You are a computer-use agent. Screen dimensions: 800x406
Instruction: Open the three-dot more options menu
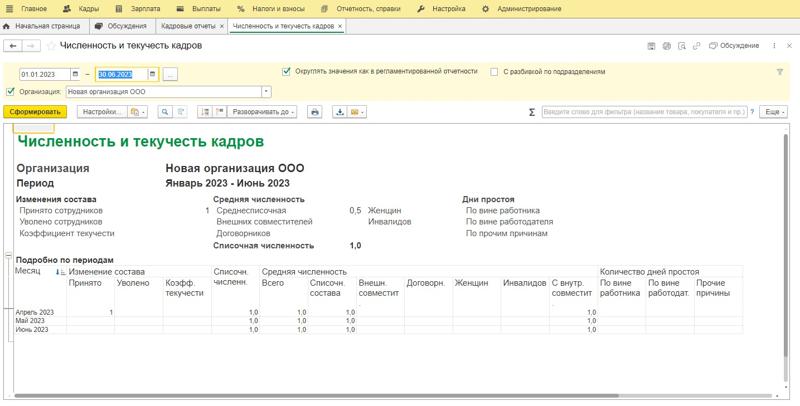click(774, 46)
